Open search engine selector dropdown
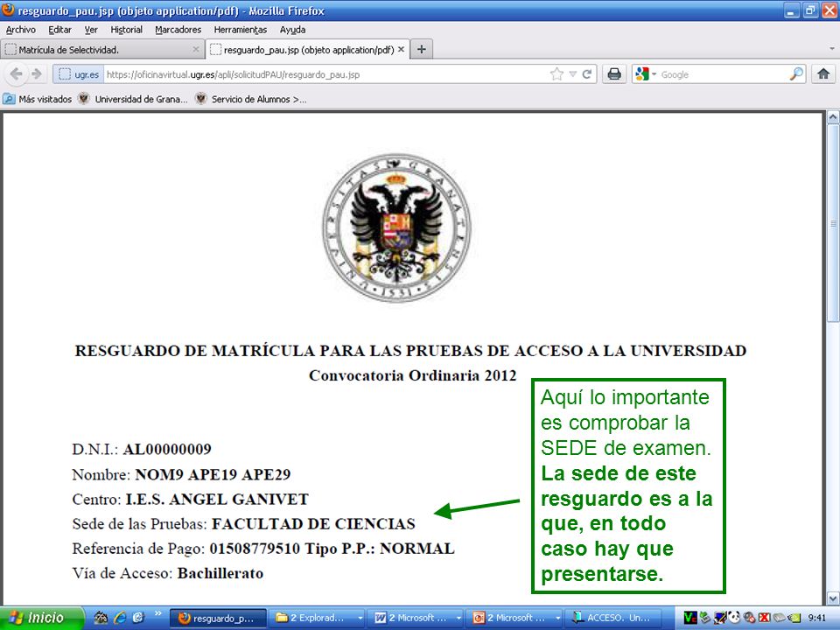Viewport: 840px width, 630px height. [645, 73]
